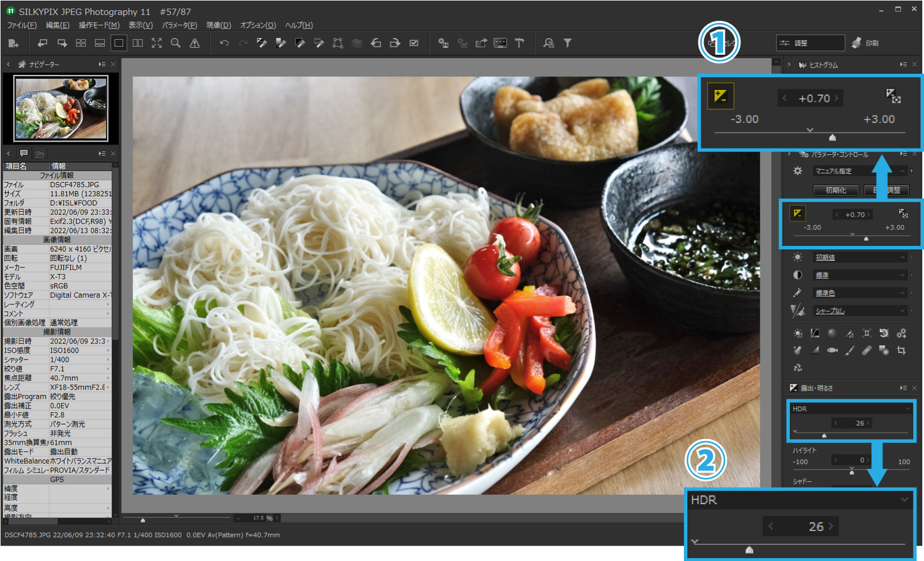This screenshot has height=561, width=924.
Task: Increase exposure value +0.70 with right arrow
Action: [x=868, y=215]
